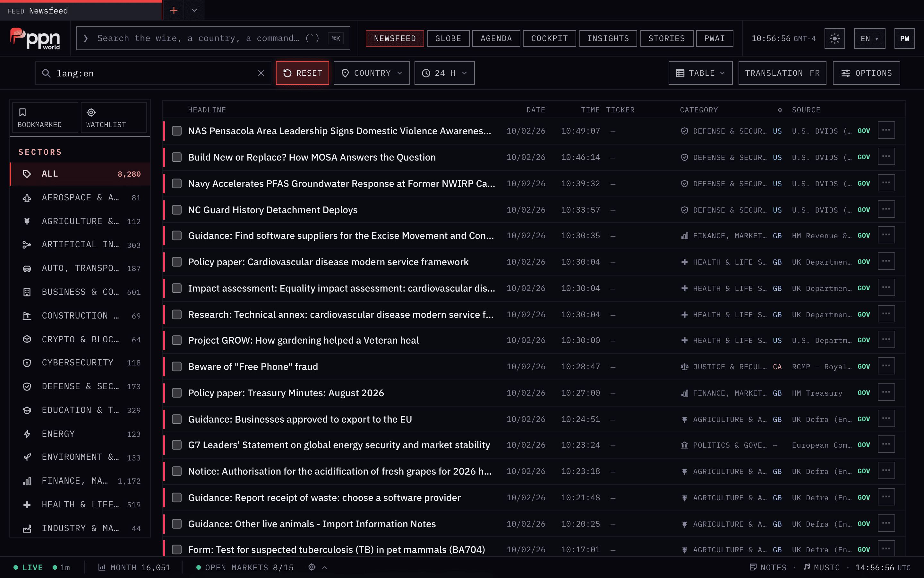Check the G7 Leaders' Statement row checkbox

point(177,445)
